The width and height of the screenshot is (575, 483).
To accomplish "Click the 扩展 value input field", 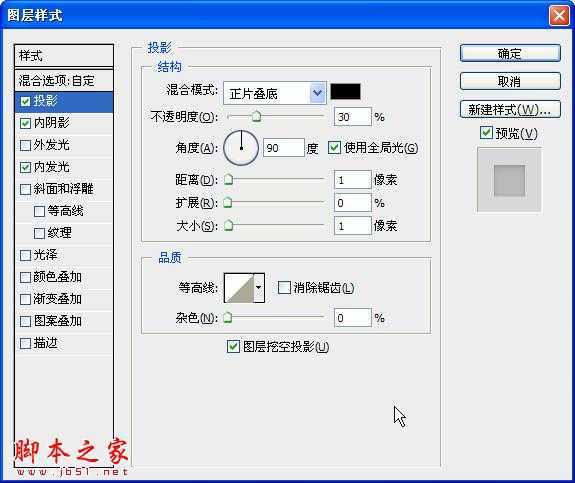I will coord(352,203).
